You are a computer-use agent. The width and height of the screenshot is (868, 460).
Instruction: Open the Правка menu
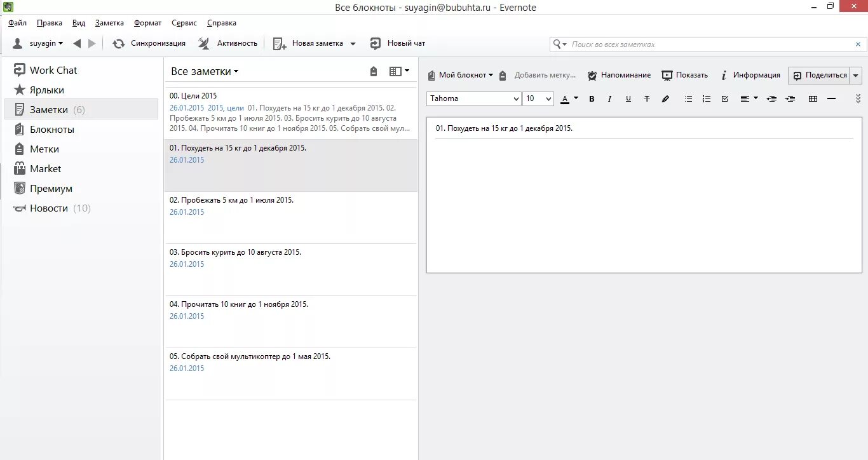[50, 23]
